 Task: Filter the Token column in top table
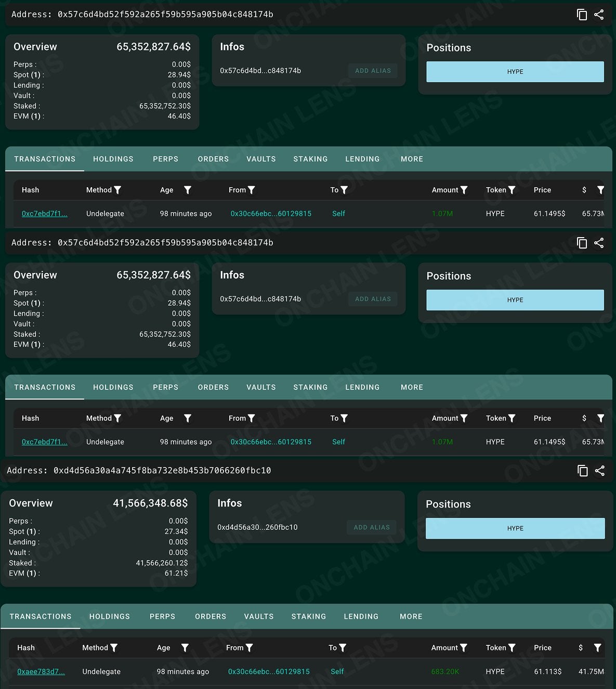(x=512, y=190)
